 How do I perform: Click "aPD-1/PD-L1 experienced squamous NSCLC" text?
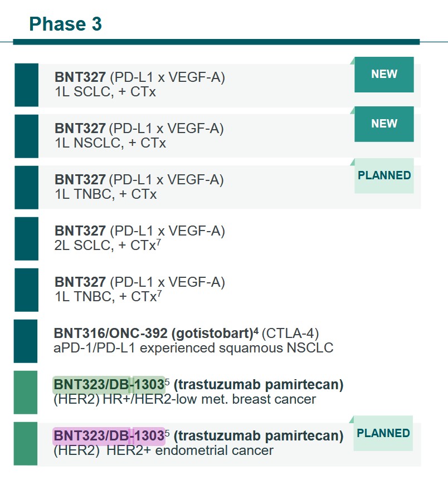click(193, 349)
